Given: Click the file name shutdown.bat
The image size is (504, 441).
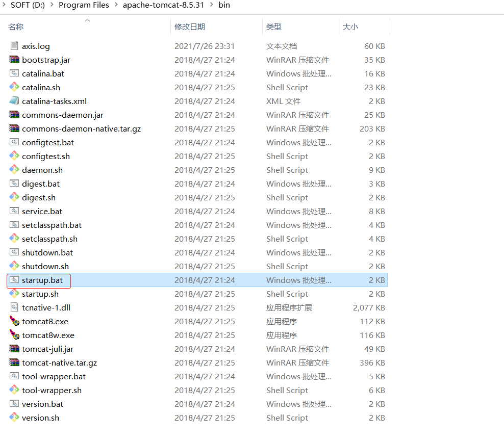Looking at the screenshot, I should pos(47,252).
